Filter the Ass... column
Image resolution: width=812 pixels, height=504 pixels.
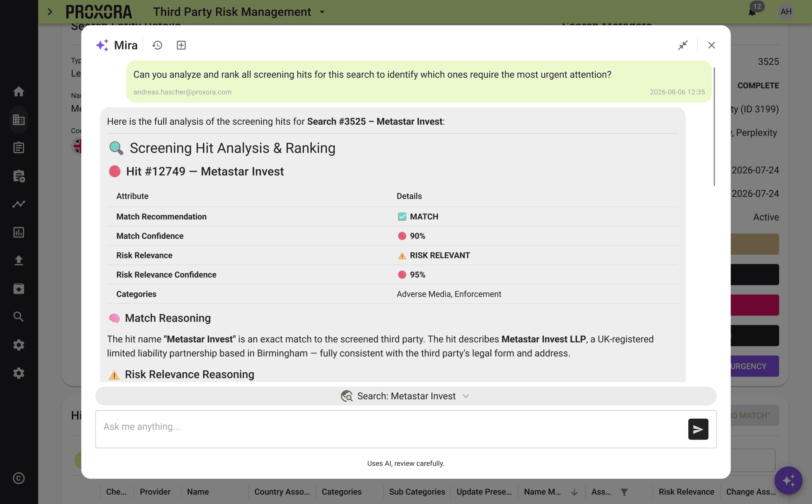click(624, 492)
